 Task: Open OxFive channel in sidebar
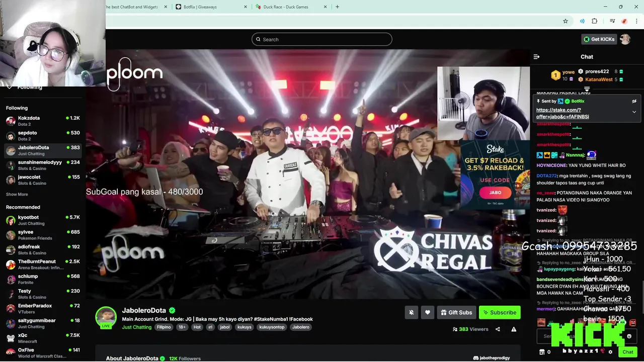click(43, 352)
